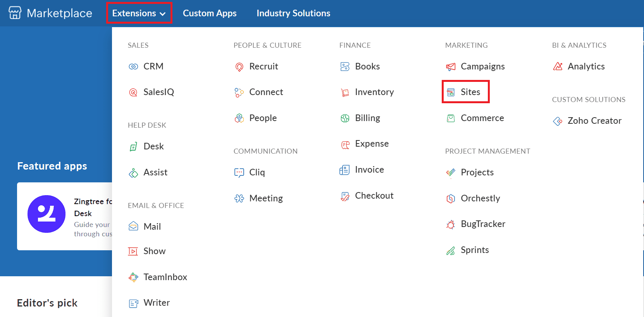The width and height of the screenshot is (644, 317).
Task: Click the Cliq chat bubble icon
Action: [239, 173]
